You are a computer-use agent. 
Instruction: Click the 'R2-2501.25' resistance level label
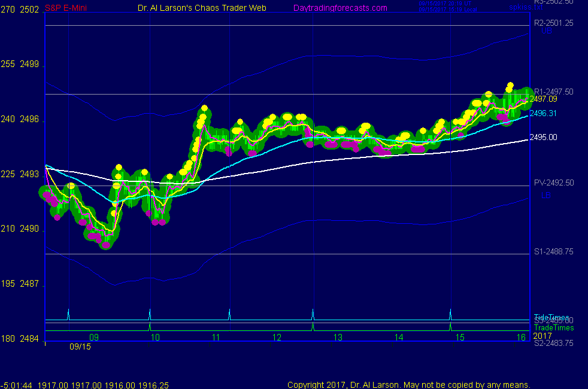(553, 23)
